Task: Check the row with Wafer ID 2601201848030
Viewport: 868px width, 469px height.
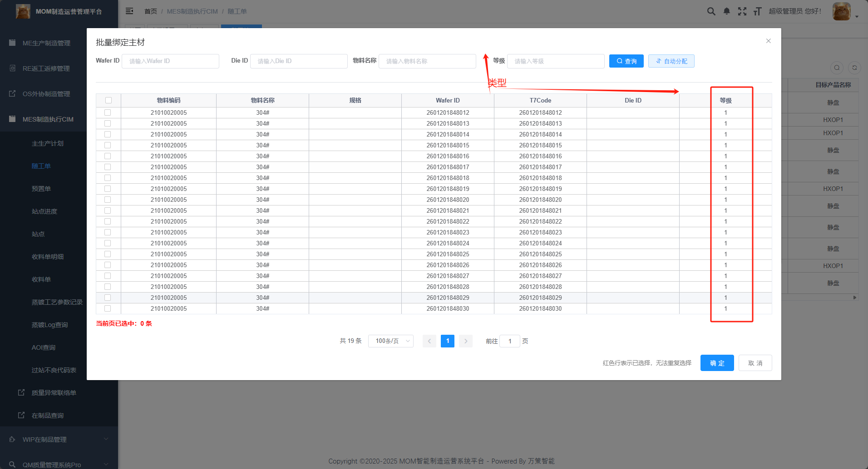Action: pos(108,308)
